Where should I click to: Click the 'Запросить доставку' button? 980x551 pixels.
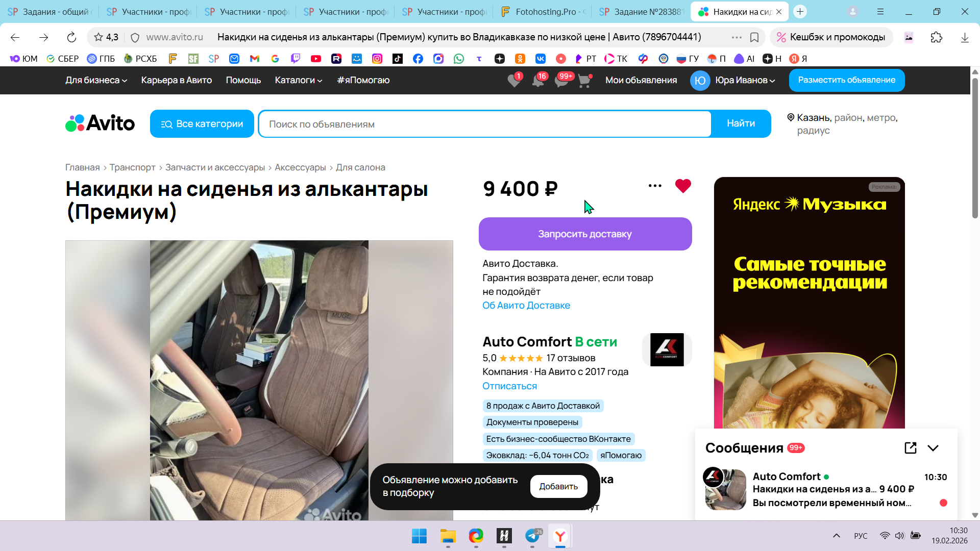click(585, 234)
